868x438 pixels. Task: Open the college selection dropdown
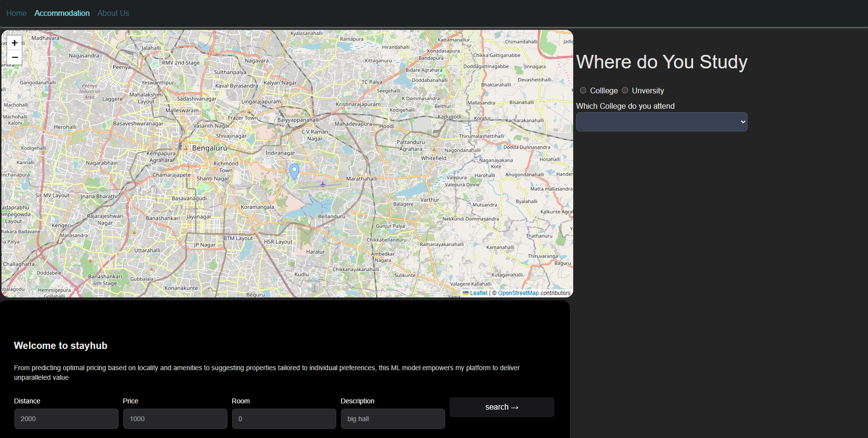click(x=661, y=122)
